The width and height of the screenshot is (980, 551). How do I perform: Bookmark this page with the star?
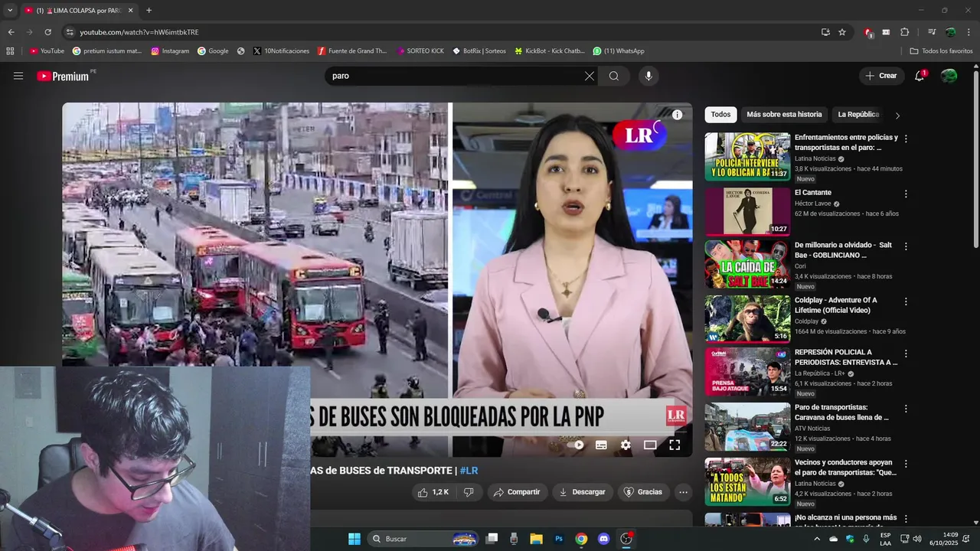[842, 32]
